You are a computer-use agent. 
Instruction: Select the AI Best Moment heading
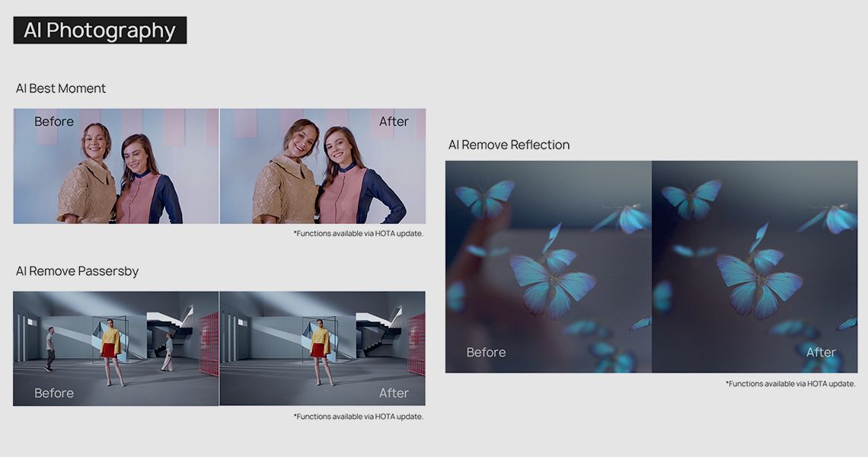[61, 88]
